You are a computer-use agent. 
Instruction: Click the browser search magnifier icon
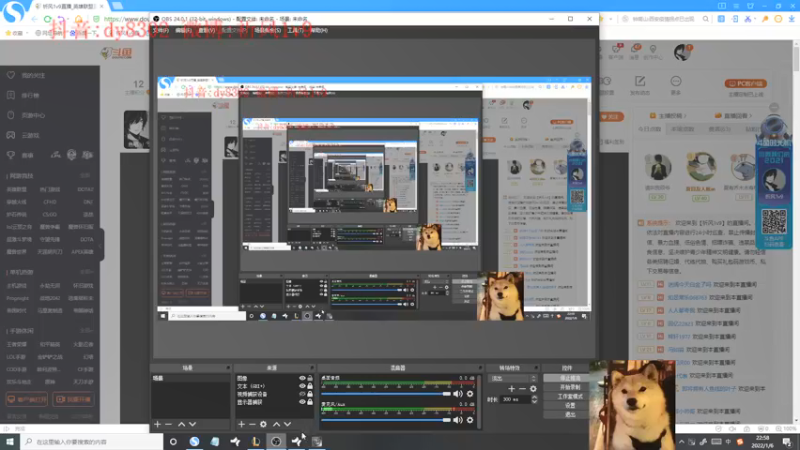click(706, 19)
